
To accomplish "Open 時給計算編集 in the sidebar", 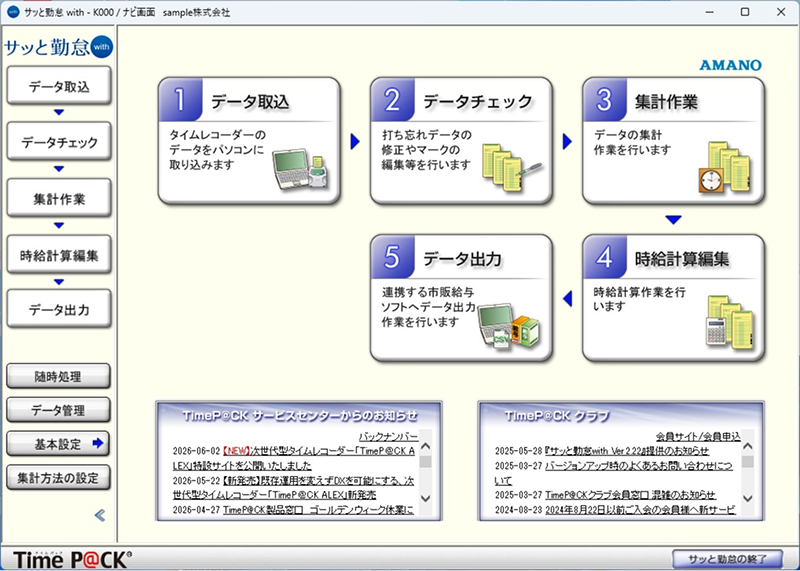I will click(x=59, y=255).
